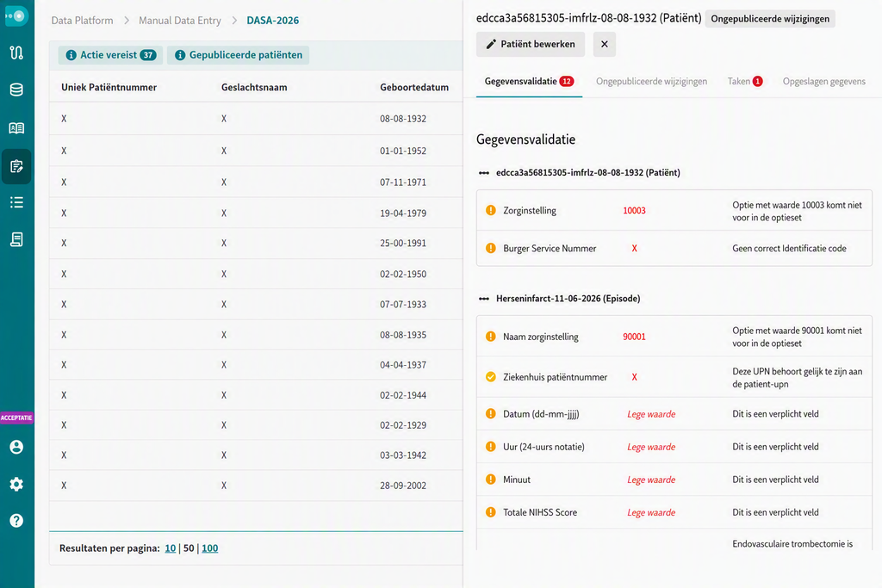
Task: Click the Patiënt bewerken button
Action: coord(531,44)
